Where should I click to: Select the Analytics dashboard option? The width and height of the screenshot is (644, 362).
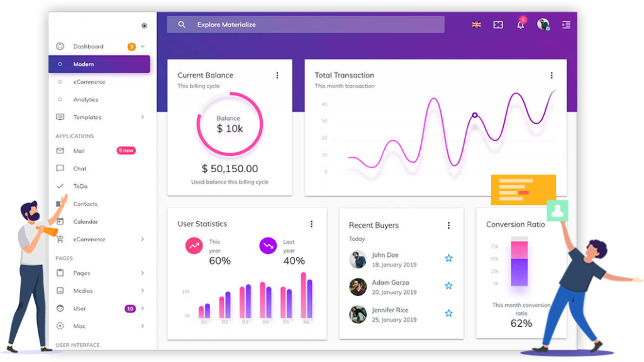click(86, 99)
